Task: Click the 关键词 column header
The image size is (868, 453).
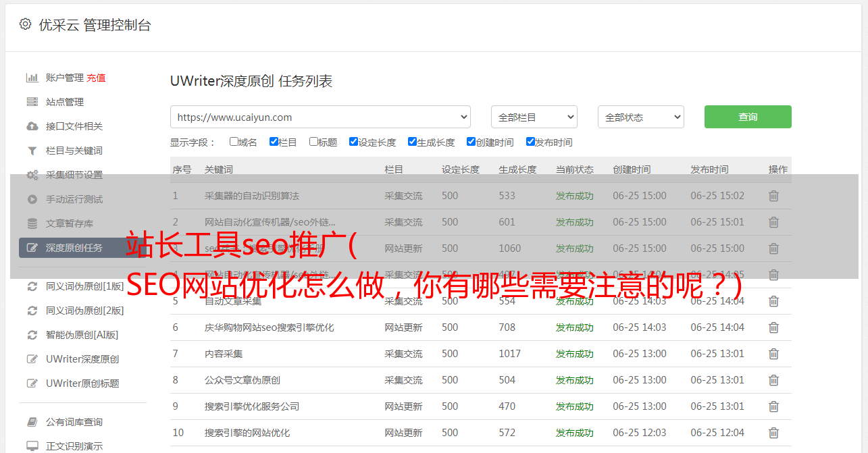Action: point(219,169)
